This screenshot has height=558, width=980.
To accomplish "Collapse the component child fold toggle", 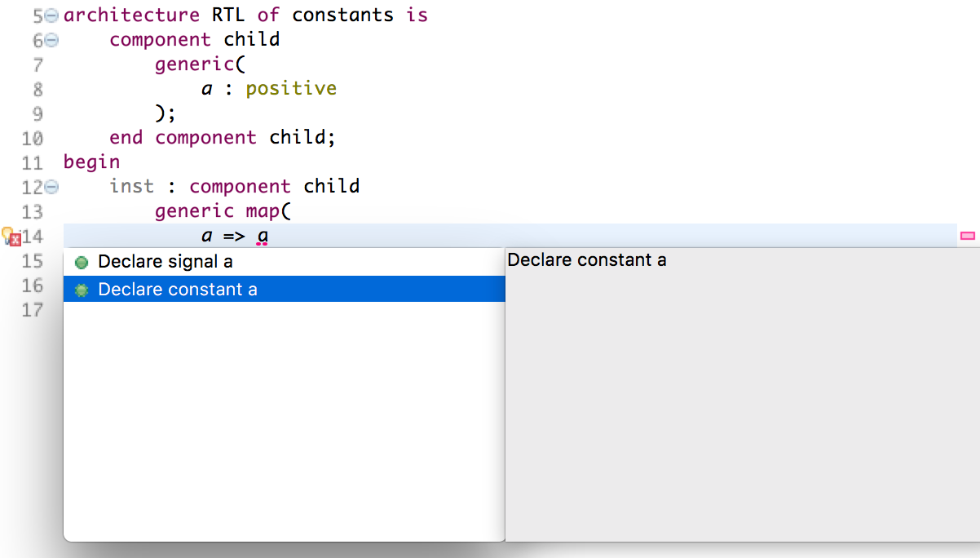I will (51, 39).
